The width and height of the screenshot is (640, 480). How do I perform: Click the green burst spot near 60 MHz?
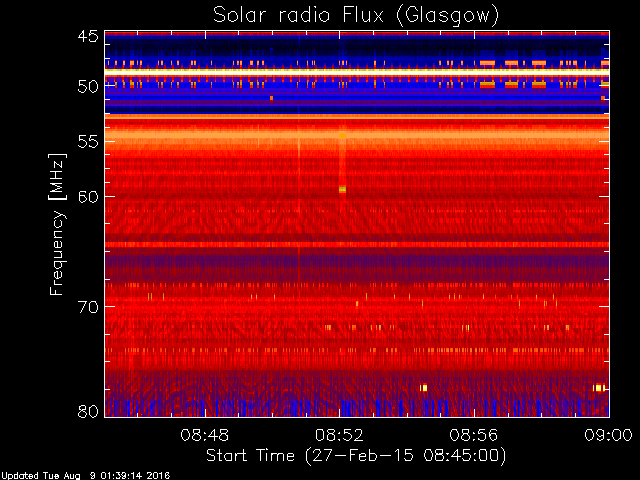[342, 189]
